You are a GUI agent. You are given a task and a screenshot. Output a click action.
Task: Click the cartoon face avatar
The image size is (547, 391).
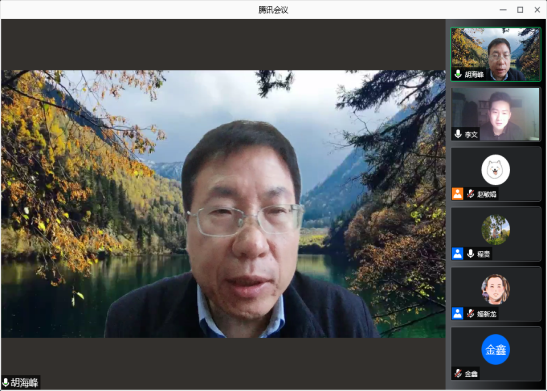click(495, 290)
